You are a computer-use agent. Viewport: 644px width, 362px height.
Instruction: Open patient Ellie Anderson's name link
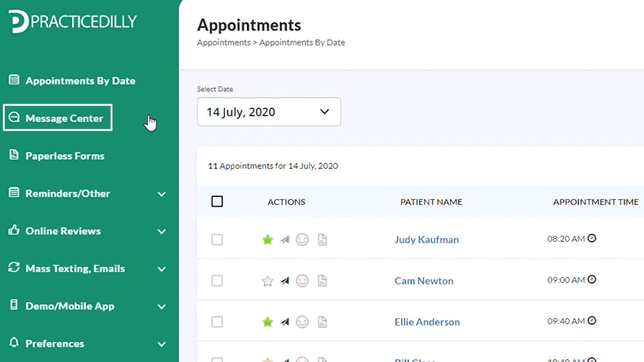[x=427, y=322]
